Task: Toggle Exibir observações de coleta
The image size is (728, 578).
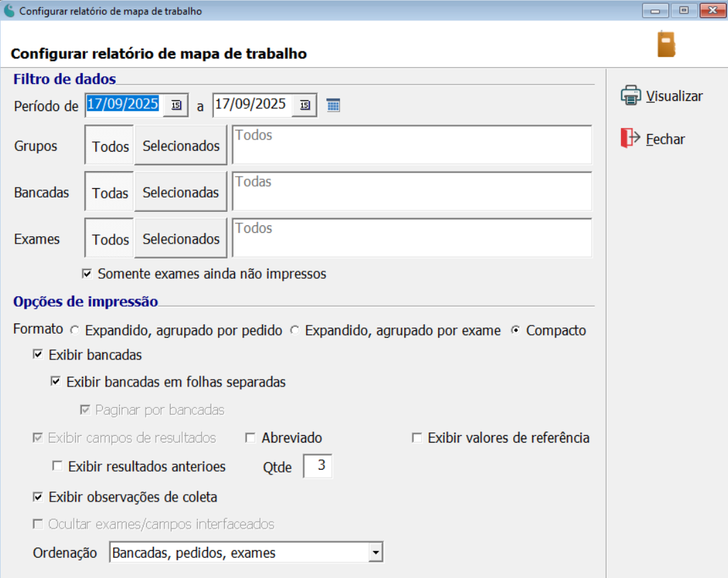Action: coord(38,497)
